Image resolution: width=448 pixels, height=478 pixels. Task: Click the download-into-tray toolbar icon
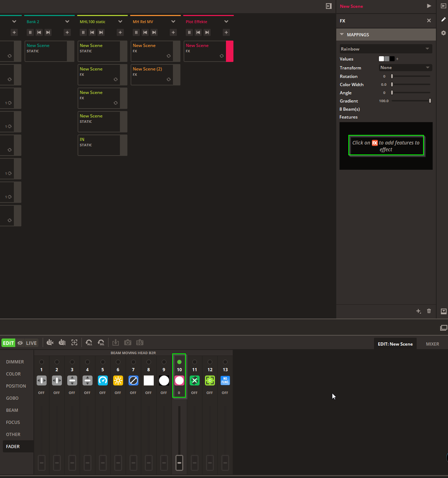116,342
